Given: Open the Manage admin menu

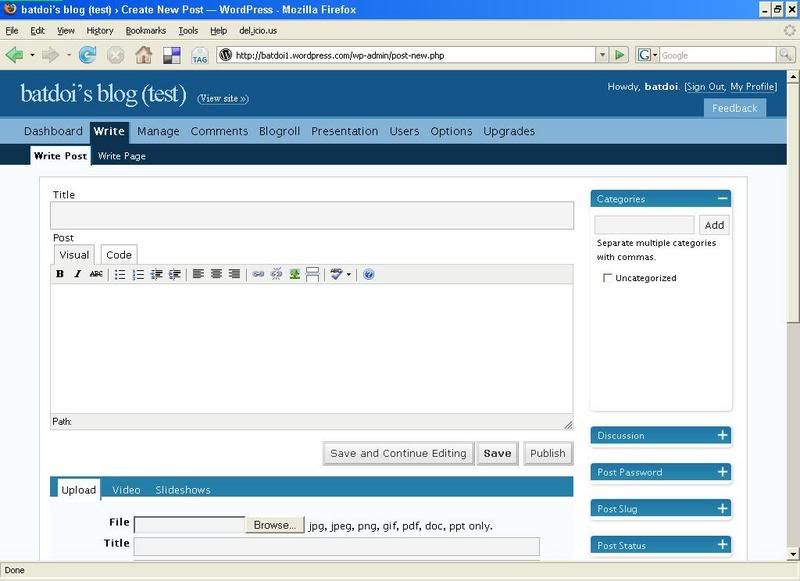Looking at the screenshot, I should coord(158,131).
